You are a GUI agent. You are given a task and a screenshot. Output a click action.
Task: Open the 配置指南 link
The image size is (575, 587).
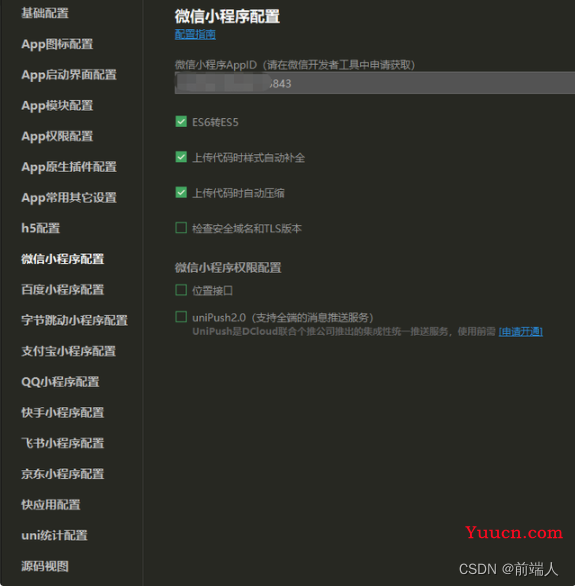(x=195, y=34)
